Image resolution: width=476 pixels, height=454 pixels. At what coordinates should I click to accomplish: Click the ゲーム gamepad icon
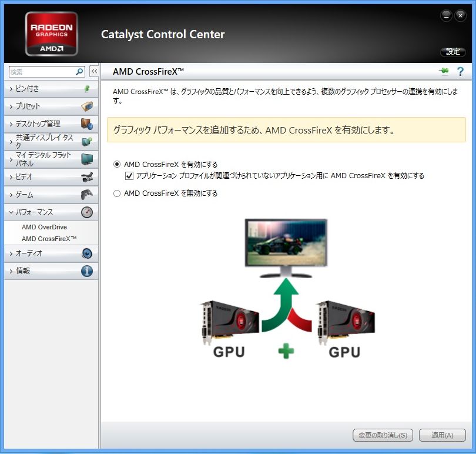pos(87,195)
